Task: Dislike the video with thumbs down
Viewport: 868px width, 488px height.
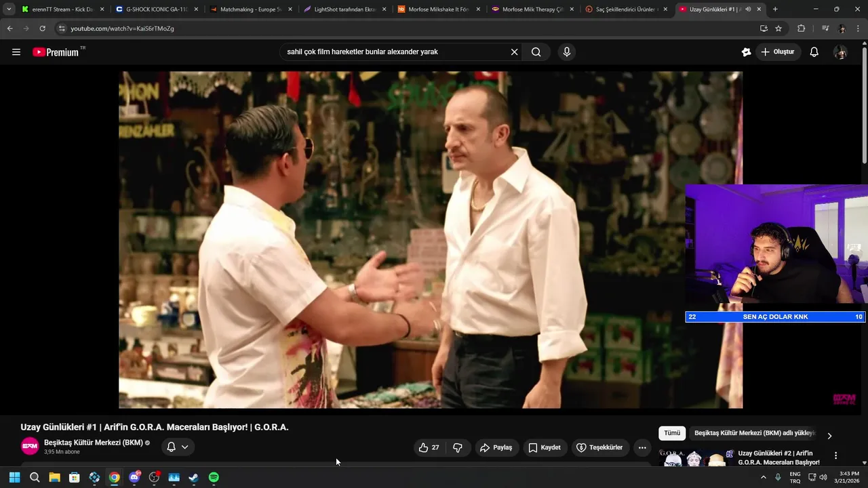Action: pyautogui.click(x=458, y=447)
